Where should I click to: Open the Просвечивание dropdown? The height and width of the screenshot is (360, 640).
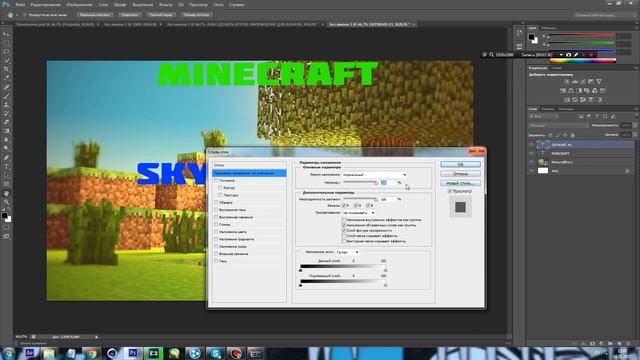point(358,213)
